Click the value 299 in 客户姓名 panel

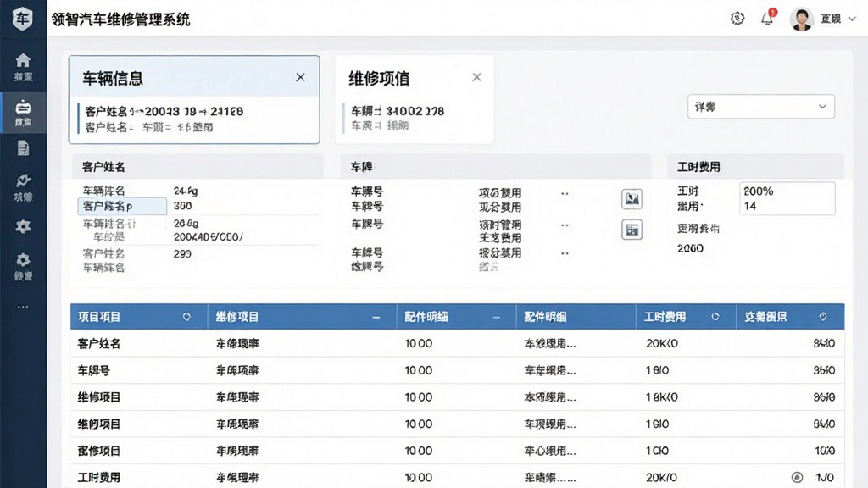[x=183, y=254]
